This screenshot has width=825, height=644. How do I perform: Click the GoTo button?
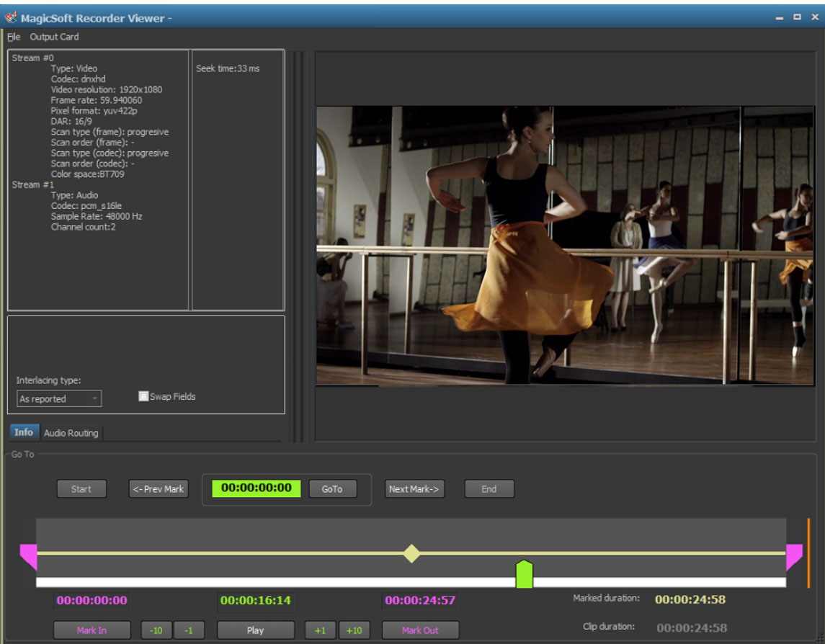point(332,488)
